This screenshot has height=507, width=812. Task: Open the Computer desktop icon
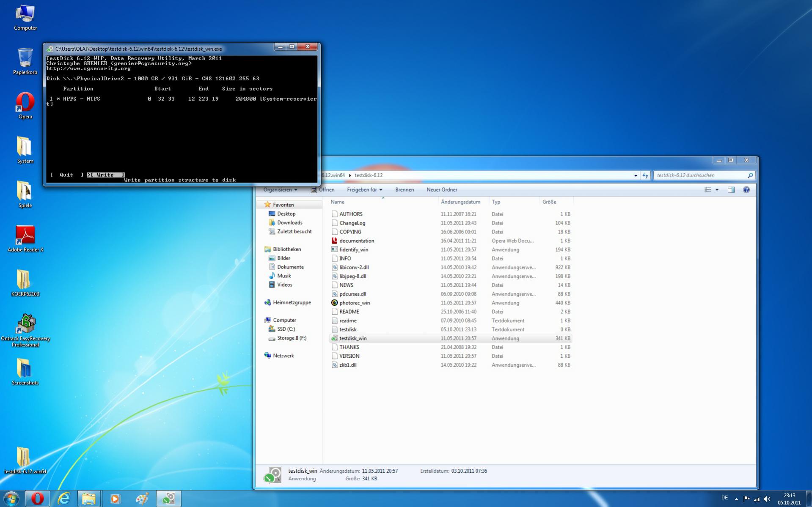click(25, 18)
